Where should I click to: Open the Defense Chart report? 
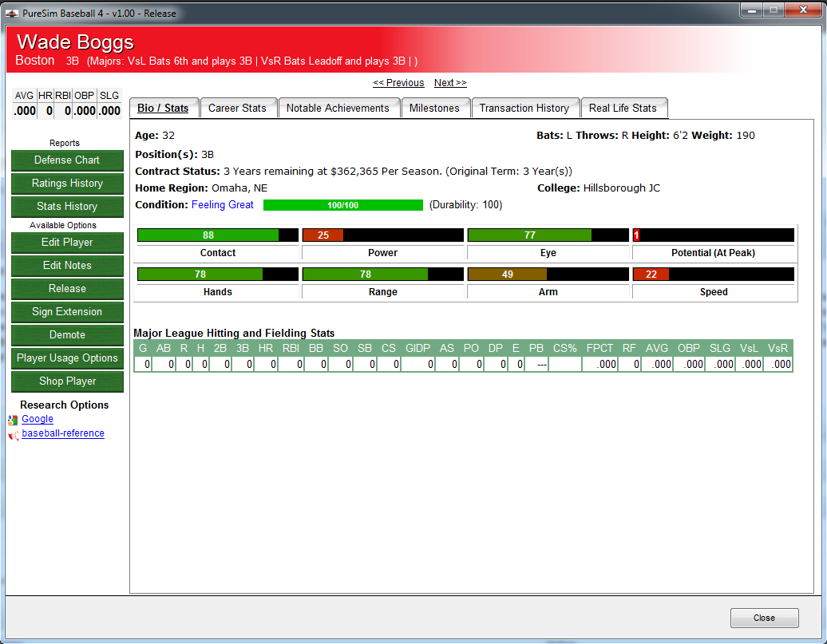pos(67,160)
